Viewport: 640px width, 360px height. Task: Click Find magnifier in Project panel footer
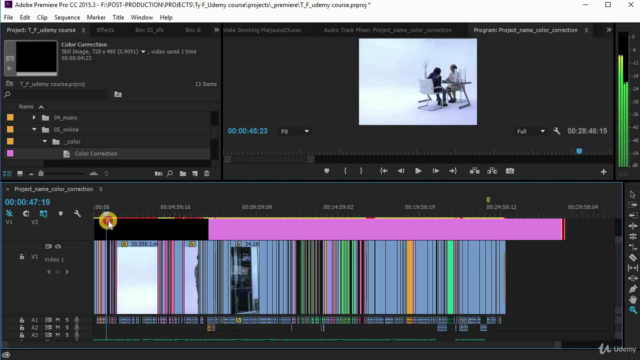coord(170,173)
